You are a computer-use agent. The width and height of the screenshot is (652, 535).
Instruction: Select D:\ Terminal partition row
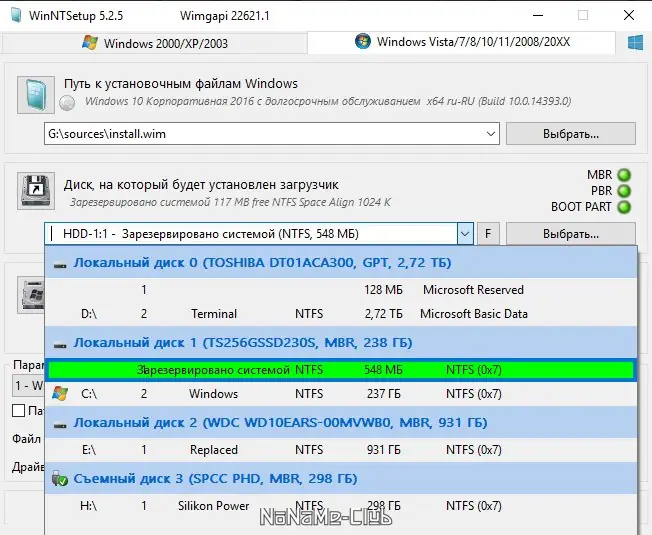coord(341,313)
